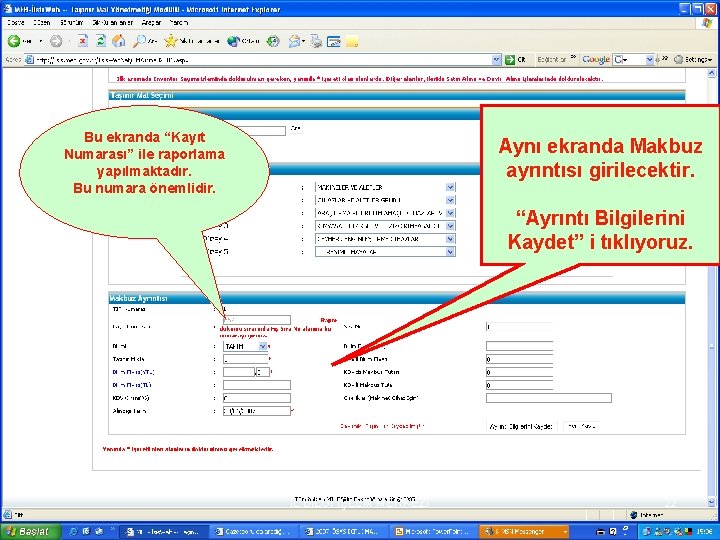Launch IE from quick launch

pyautogui.click(x=73, y=531)
